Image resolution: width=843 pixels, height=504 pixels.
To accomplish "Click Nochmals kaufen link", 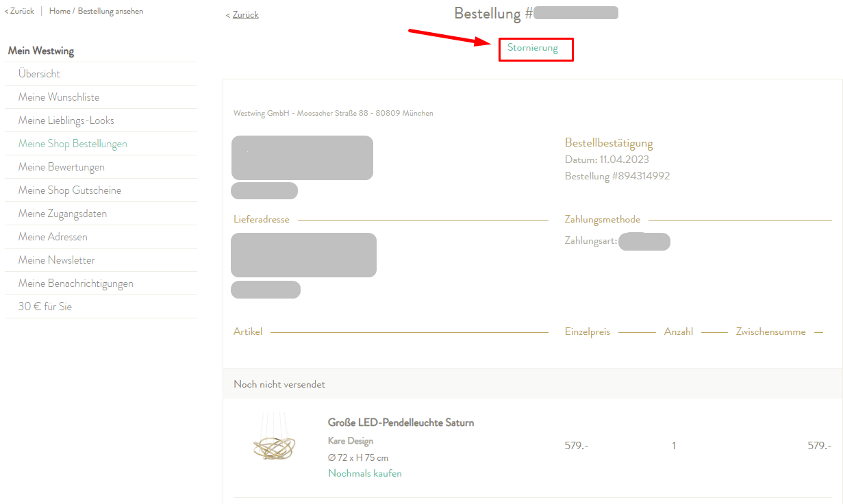I will pyautogui.click(x=365, y=473).
